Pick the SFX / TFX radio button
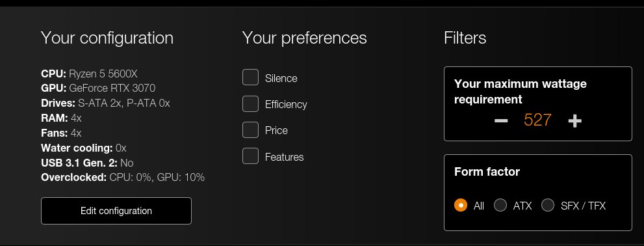The height and width of the screenshot is (246, 644). [547, 205]
